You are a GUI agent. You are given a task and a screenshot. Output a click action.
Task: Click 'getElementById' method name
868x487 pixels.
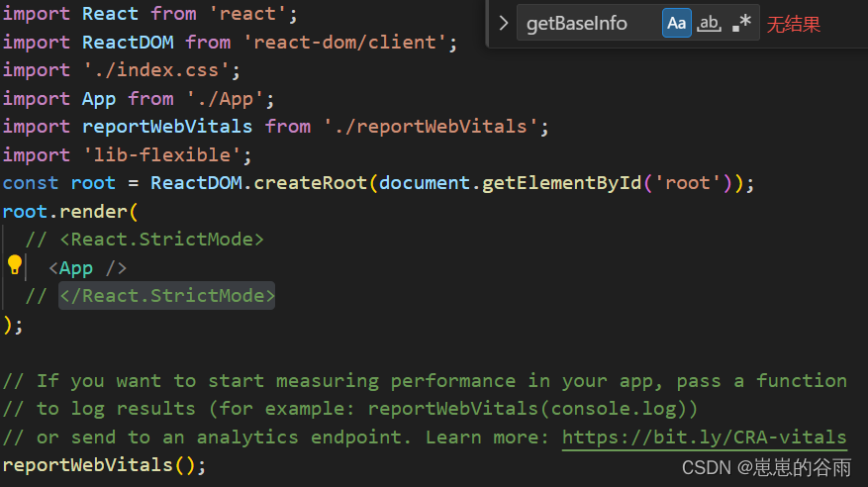pos(561,183)
